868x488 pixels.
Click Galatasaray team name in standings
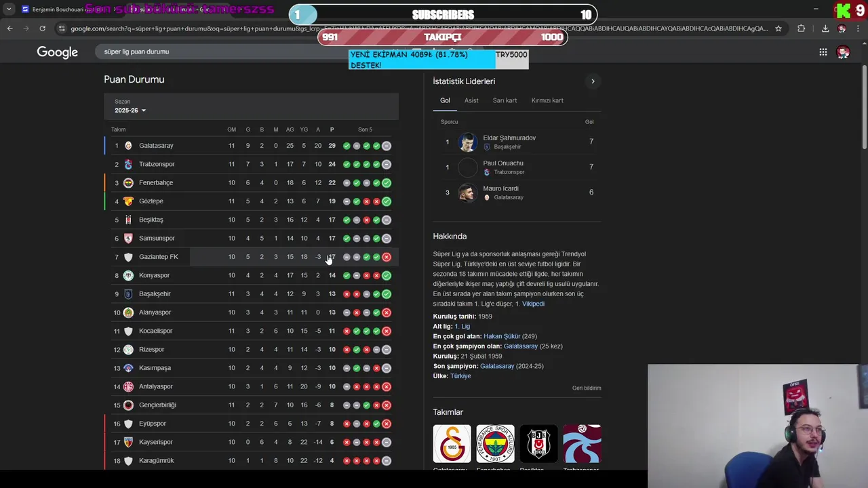click(156, 146)
